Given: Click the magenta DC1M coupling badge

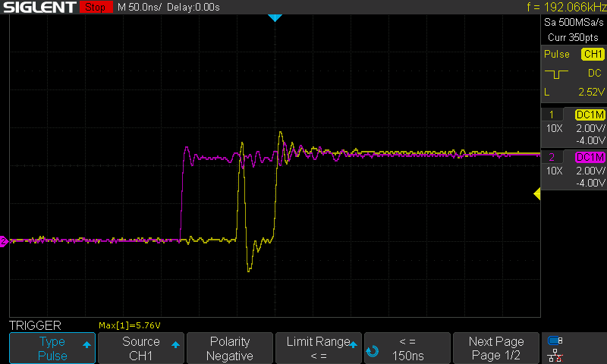Looking at the screenshot, I should click(590, 157).
